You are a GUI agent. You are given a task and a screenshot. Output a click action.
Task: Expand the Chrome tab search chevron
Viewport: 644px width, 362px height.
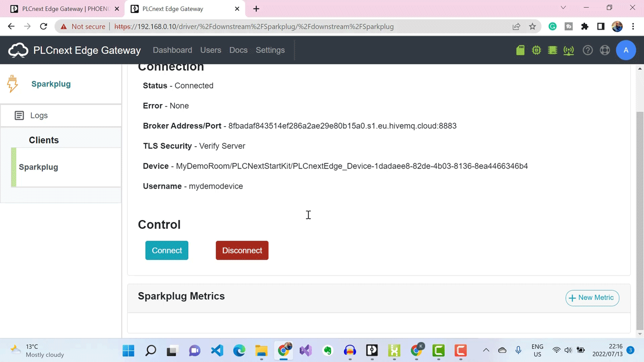pos(563,8)
